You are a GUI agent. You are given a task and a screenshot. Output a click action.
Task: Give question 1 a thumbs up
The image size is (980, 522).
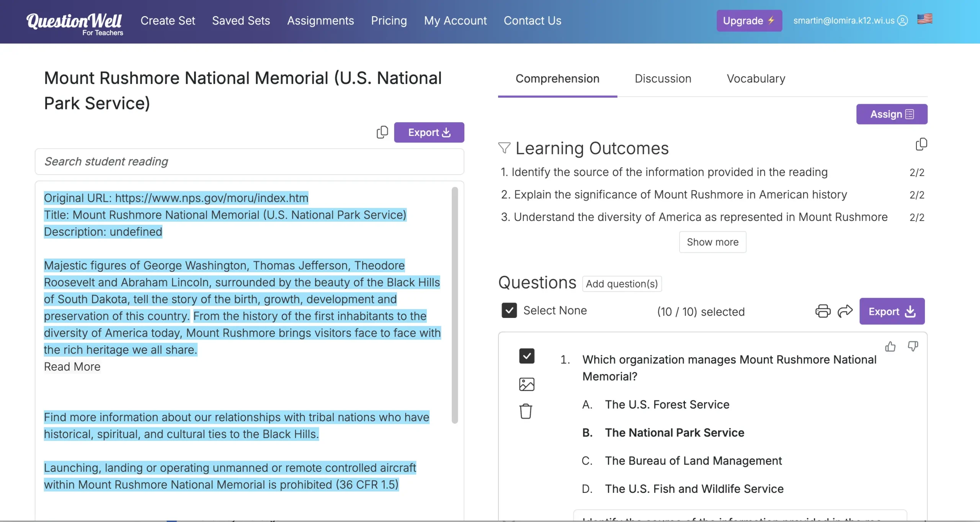click(x=890, y=347)
